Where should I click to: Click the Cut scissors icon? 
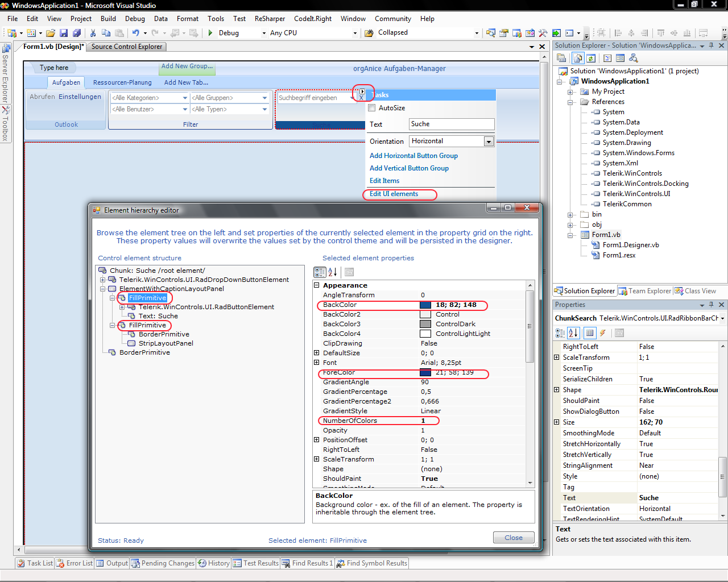93,33
